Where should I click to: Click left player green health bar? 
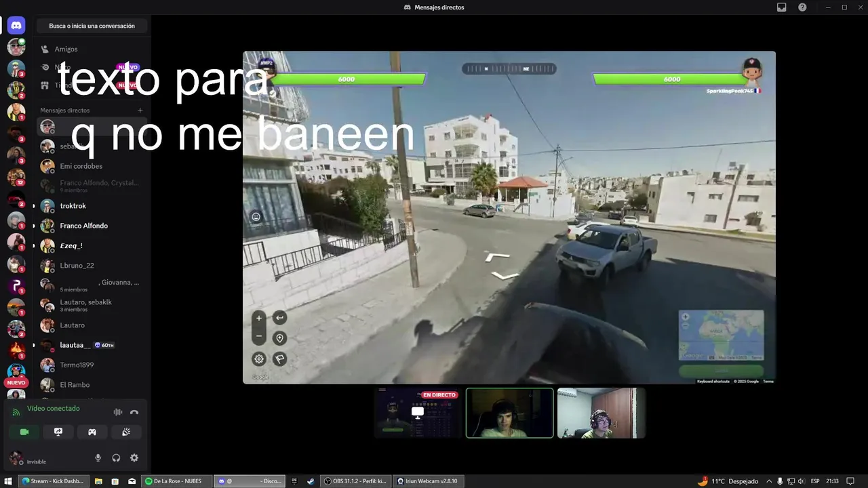click(347, 79)
